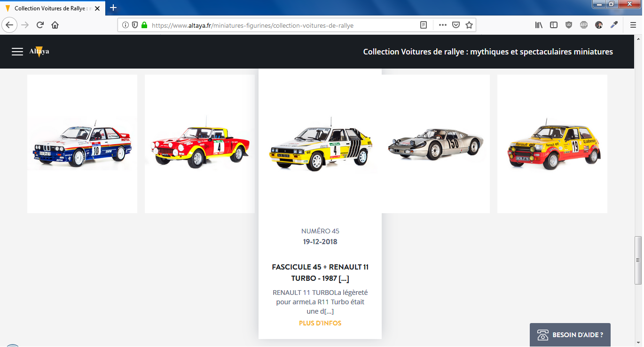This screenshot has height=347, width=644.
Task: Open the round avatar extension icon
Action: pos(599,25)
